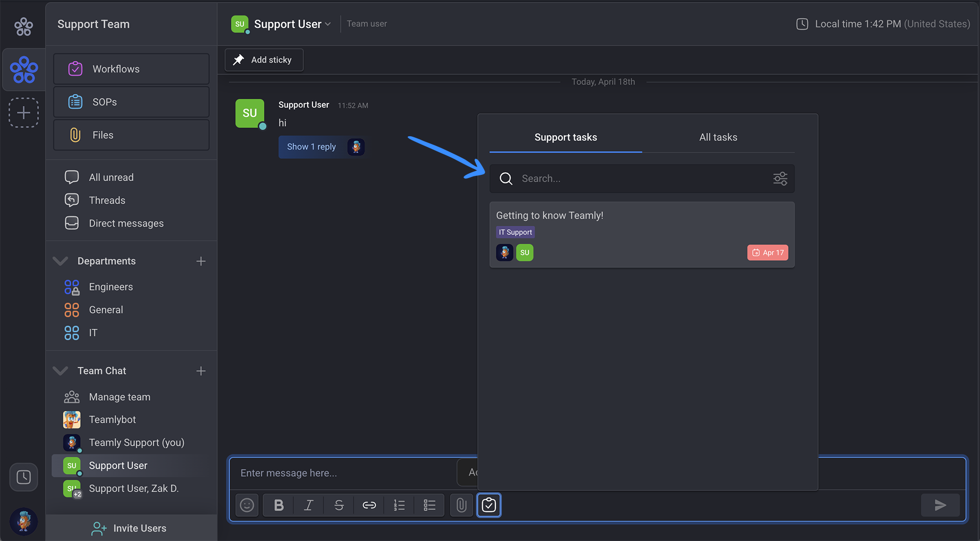This screenshot has height=541, width=980.
Task: Open Workflows
Action: click(x=131, y=69)
